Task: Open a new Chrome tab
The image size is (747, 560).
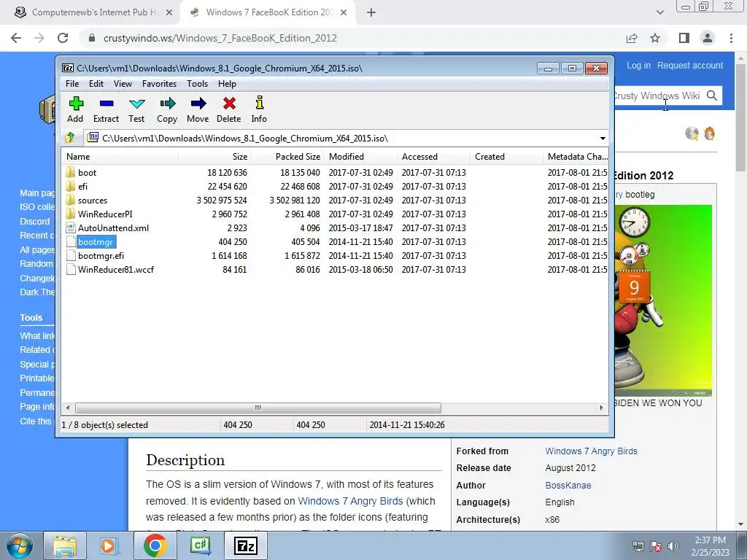Action: 371,12
